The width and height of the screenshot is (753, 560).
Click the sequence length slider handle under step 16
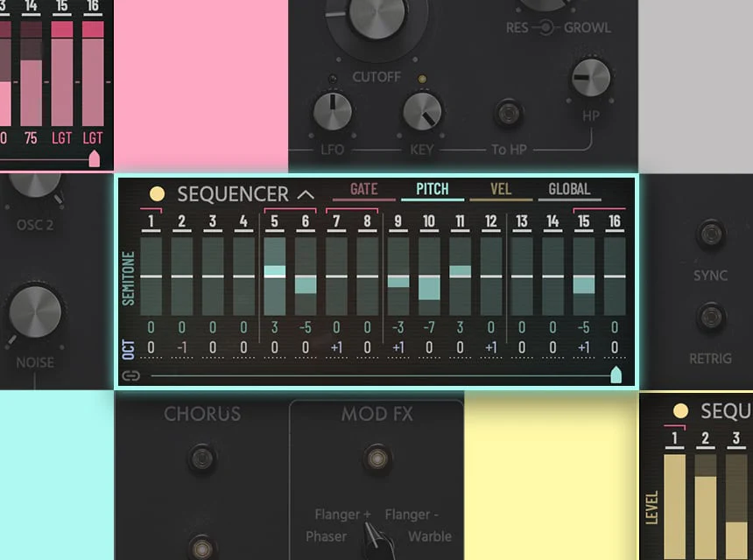[x=616, y=375]
